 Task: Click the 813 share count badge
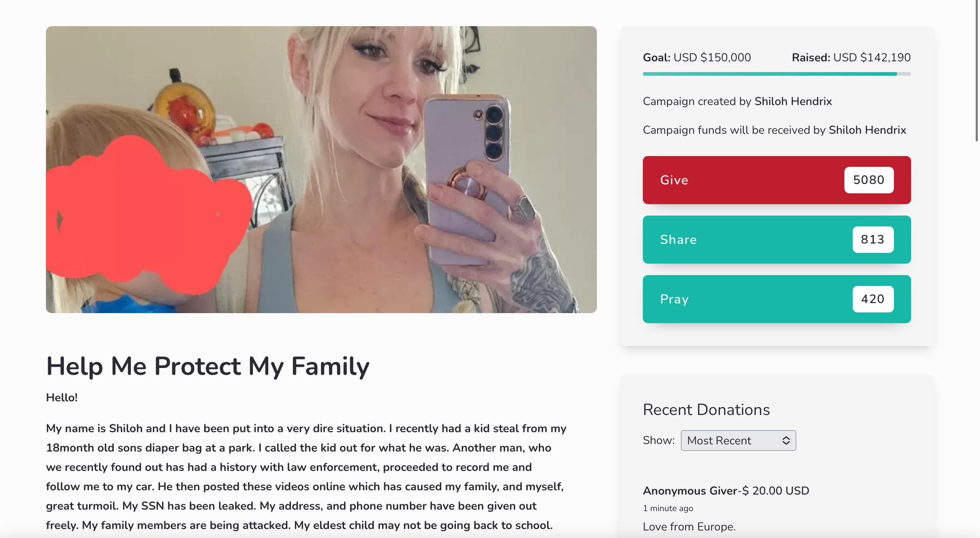pos(873,239)
